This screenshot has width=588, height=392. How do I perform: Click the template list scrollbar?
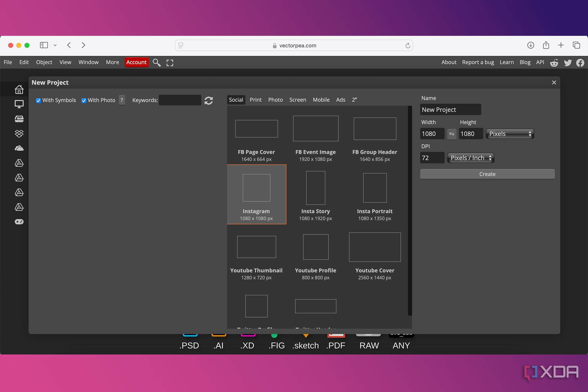(410, 211)
